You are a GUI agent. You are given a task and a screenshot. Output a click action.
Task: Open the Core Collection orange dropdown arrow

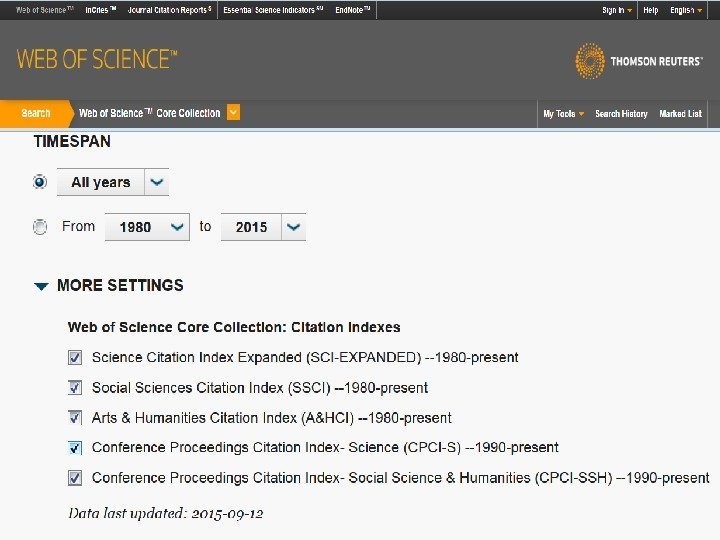tap(233, 113)
